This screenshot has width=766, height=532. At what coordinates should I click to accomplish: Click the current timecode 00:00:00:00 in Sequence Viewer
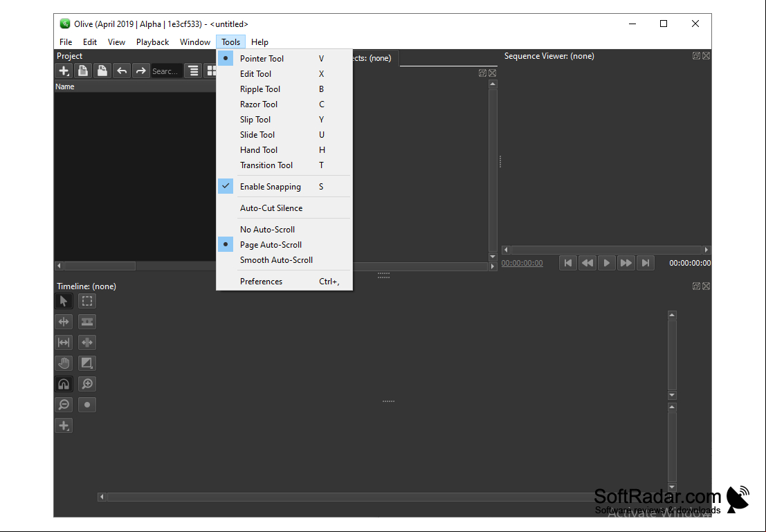(x=522, y=263)
